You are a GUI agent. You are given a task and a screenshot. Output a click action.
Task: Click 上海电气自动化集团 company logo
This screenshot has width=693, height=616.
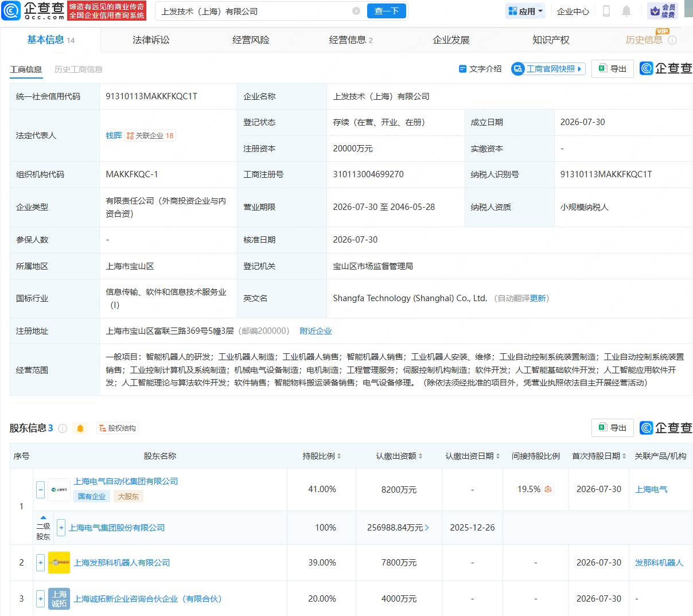click(x=59, y=490)
